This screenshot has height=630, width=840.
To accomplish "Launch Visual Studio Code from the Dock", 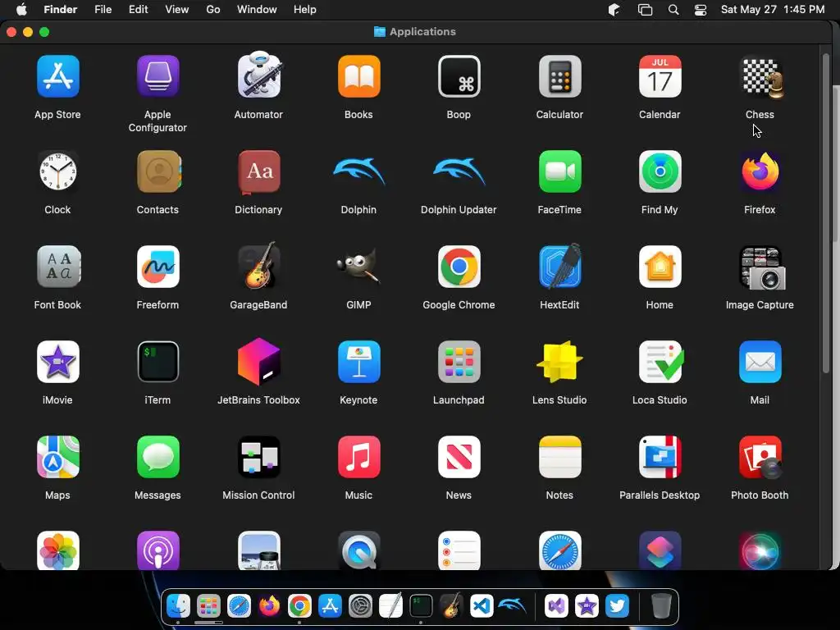I will 482,606.
